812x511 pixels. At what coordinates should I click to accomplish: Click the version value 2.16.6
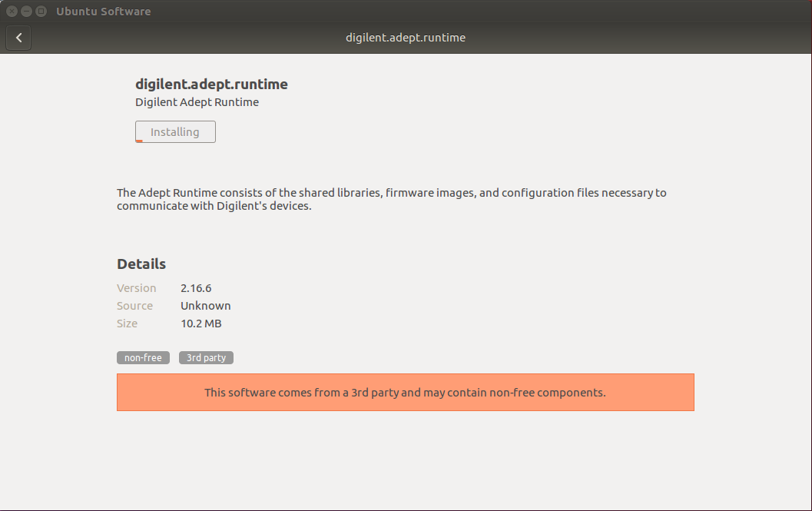tap(196, 288)
